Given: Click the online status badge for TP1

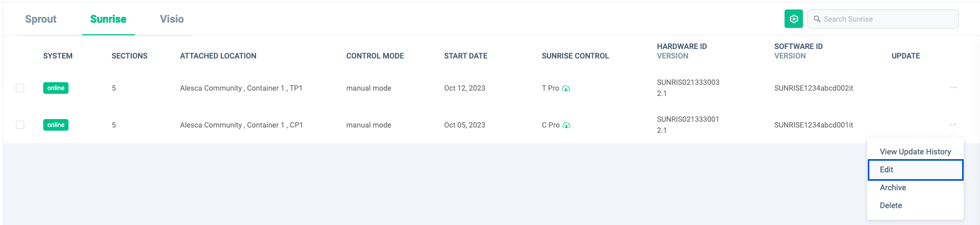Looking at the screenshot, I should [x=56, y=88].
